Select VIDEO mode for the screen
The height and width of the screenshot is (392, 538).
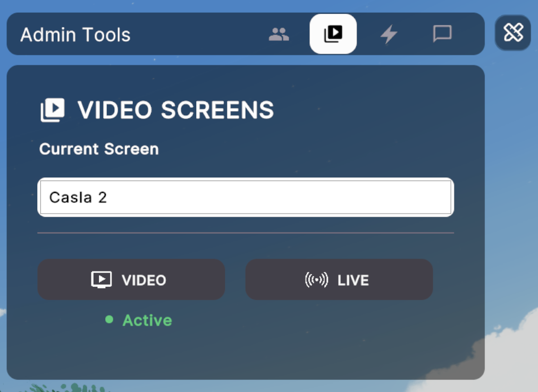pos(131,279)
